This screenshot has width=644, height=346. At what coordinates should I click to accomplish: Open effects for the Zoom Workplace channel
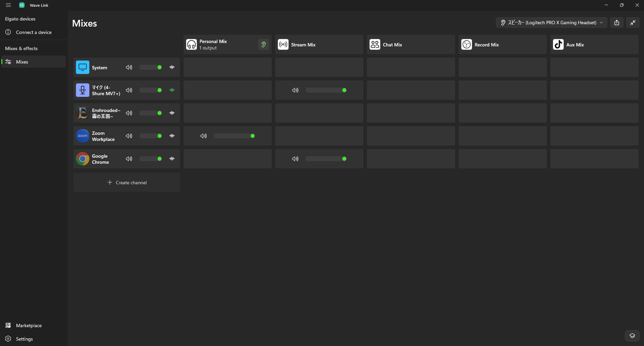[172, 136]
